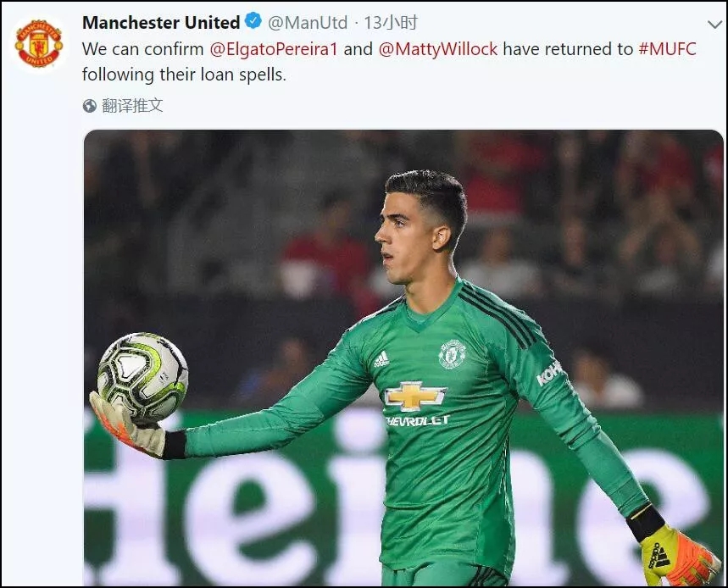The width and height of the screenshot is (728, 588).
Task: Click the #MUFC hashtag
Action: pyautogui.click(x=667, y=49)
